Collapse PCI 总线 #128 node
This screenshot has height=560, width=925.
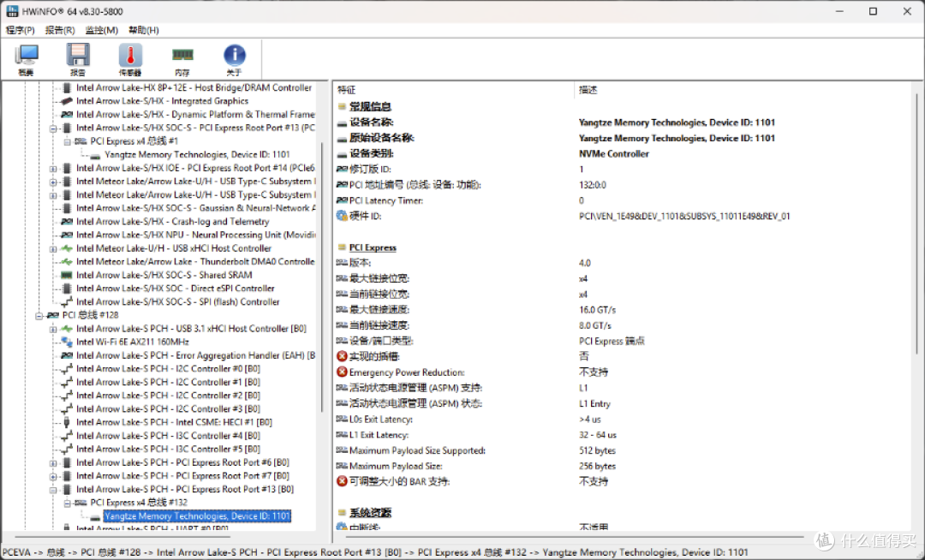tap(39, 315)
